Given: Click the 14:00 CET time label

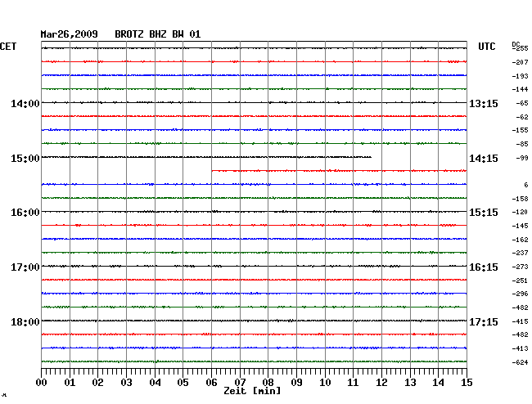Looking at the screenshot, I should pos(25,104).
